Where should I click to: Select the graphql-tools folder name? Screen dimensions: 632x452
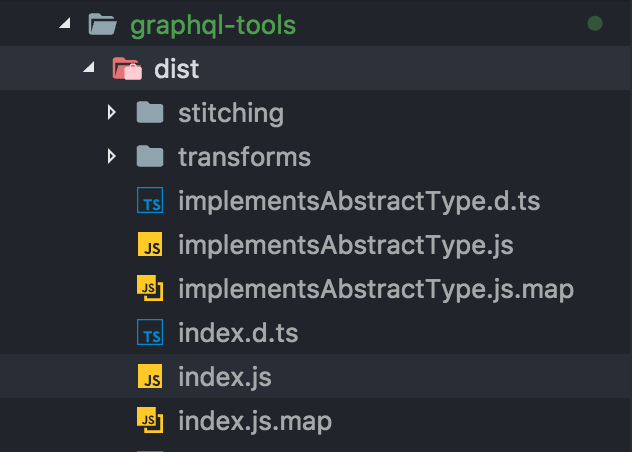click(213, 26)
